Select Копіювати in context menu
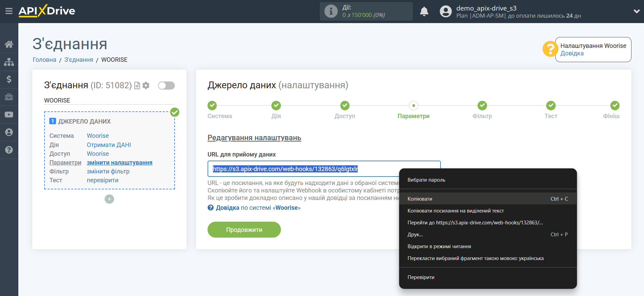 (x=488, y=199)
